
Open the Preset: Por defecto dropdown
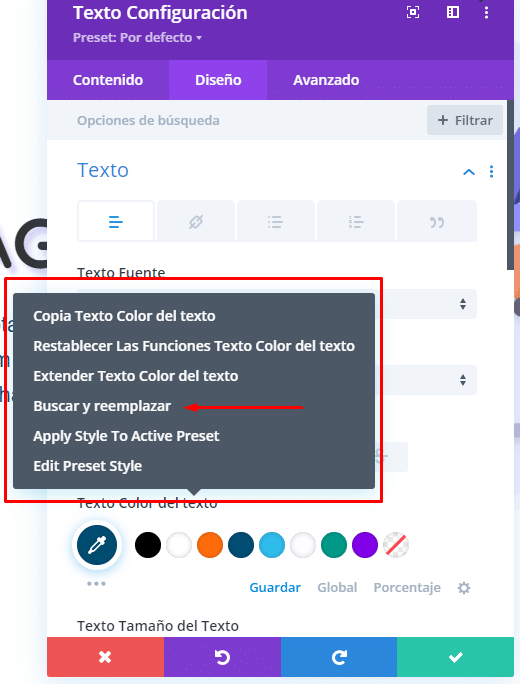click(x=137, y=38)
